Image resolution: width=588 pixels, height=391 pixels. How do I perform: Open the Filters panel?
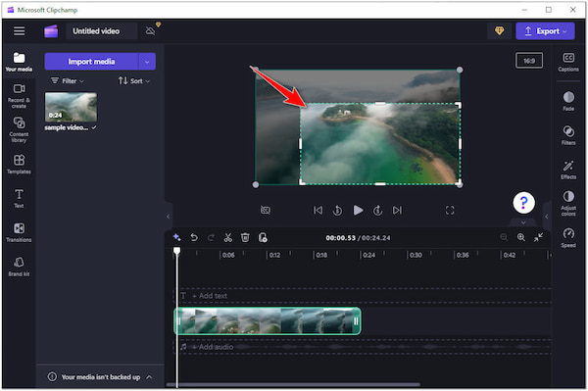click(x=568, y=135)
